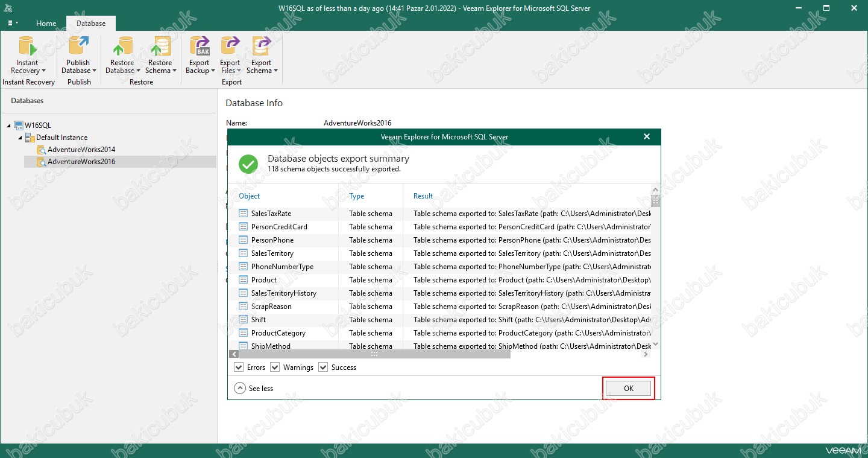Click the Default Instance icon in tree

coord(30,138)
